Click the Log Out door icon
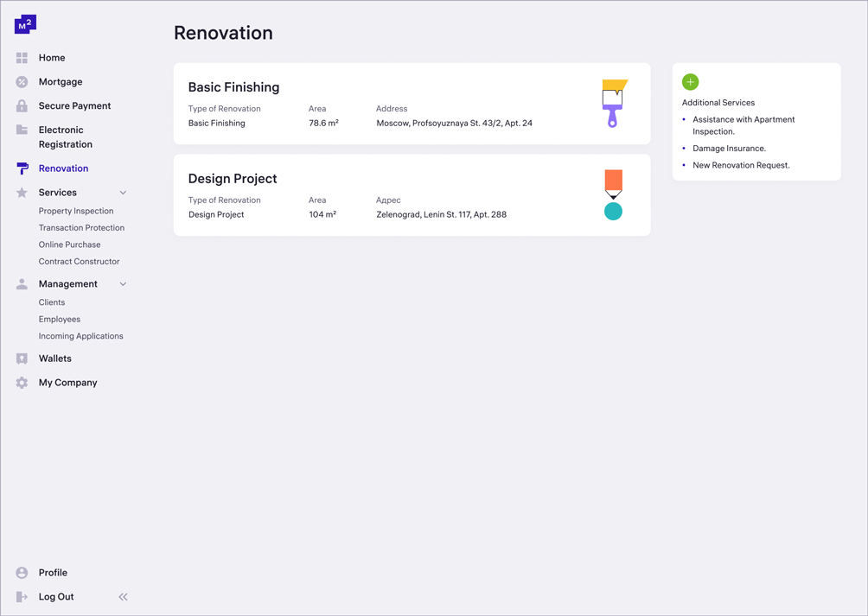The image size is (868, 616). [22, 597]
